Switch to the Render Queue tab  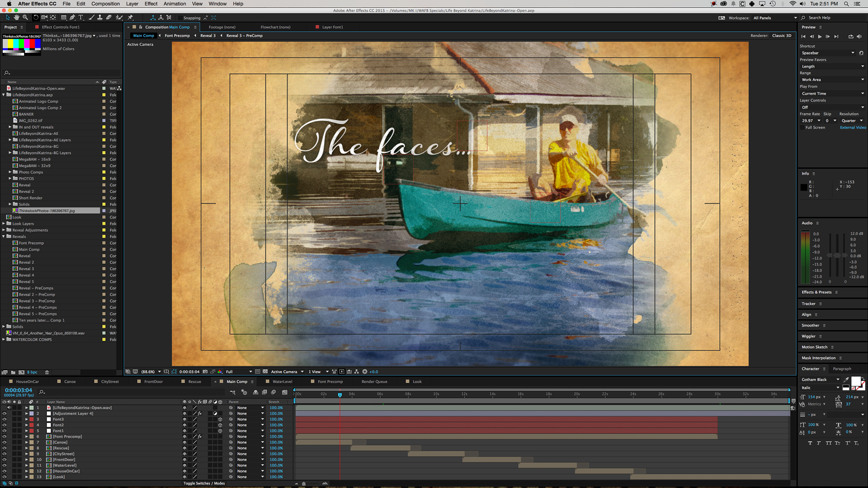pos(374,382)
